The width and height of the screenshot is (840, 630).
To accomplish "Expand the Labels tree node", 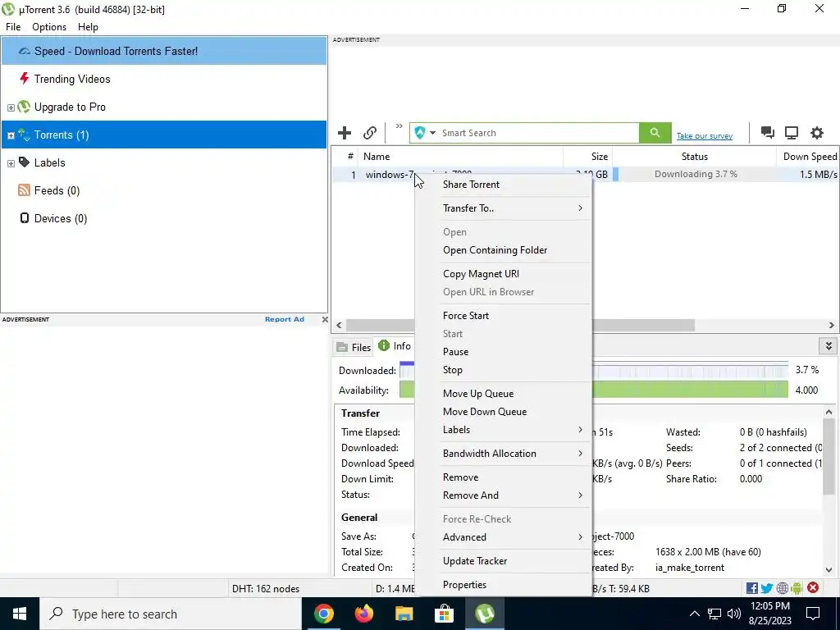I will 11,163.
